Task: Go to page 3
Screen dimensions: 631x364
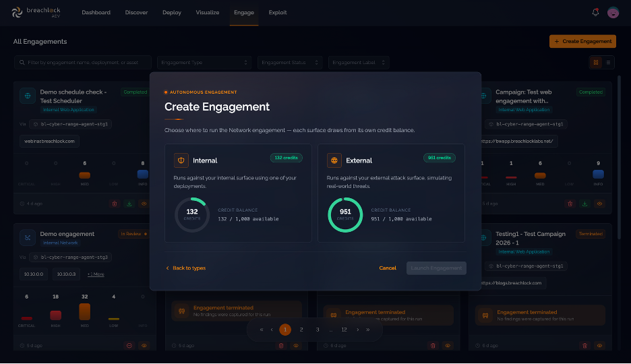Action: [x=318, y=330]
